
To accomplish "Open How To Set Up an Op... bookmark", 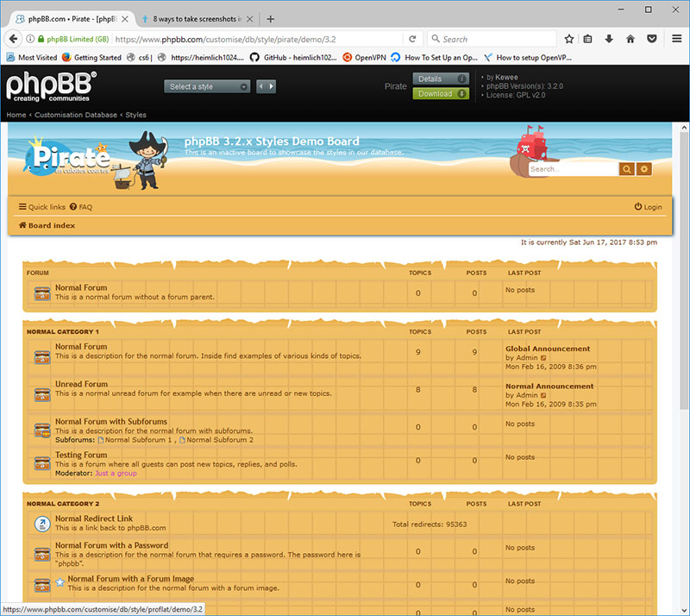I will 435,57.
